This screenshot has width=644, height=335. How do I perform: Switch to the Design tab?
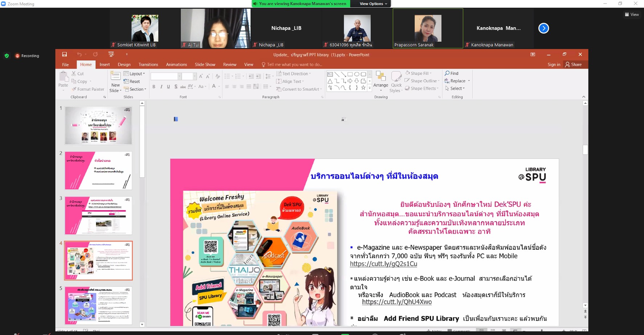(124, 65)
